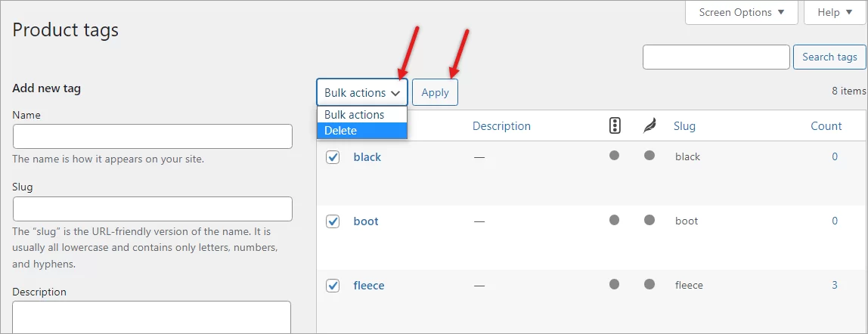
Task: Click the readability feather column icon
Action: pyautogui.click(x=649, y=126)
